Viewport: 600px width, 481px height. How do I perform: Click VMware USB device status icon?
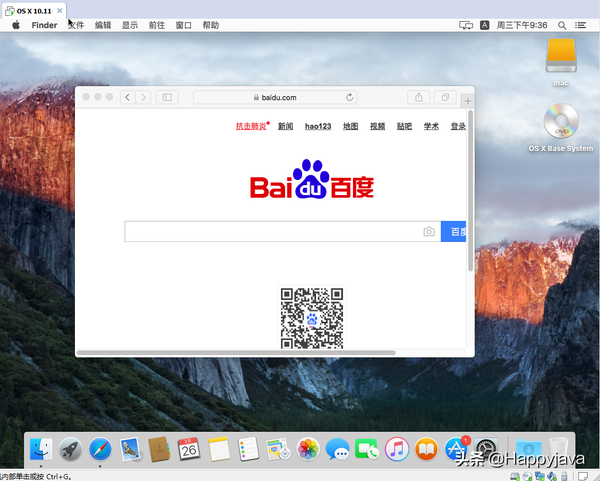pos(564,476)
